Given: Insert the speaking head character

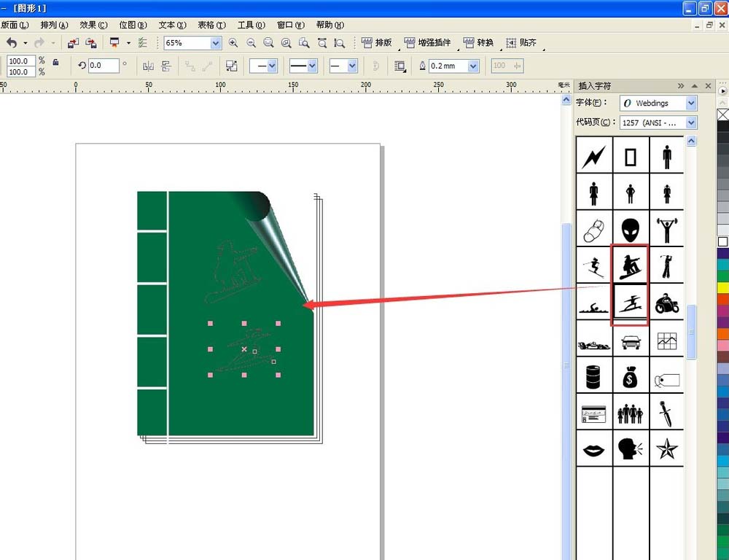Looking at the screenshot, I should click(x=631, y=449).
